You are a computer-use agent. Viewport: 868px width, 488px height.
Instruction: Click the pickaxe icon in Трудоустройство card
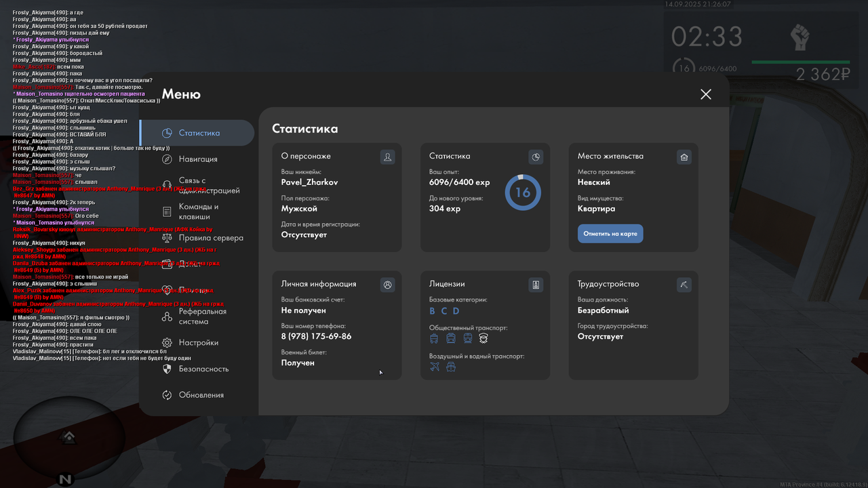pyautogui.click(x=684, y=285)
